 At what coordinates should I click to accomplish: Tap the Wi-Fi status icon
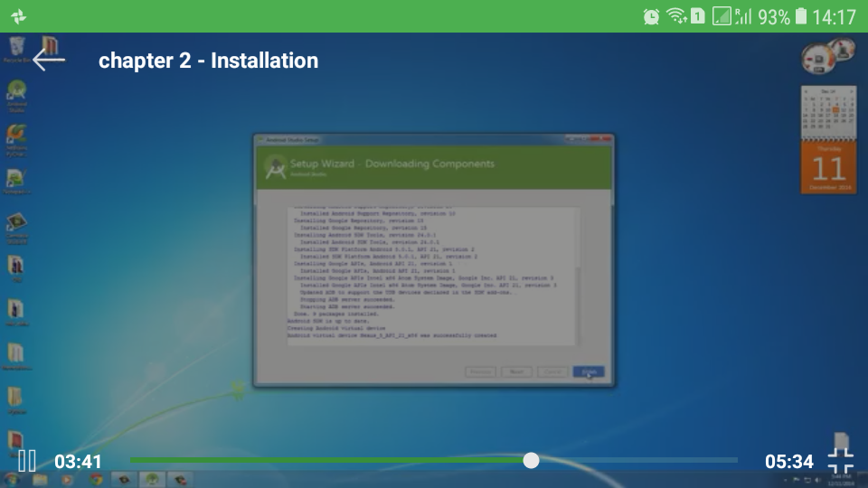pyautogui.click(x=676, y=16)
